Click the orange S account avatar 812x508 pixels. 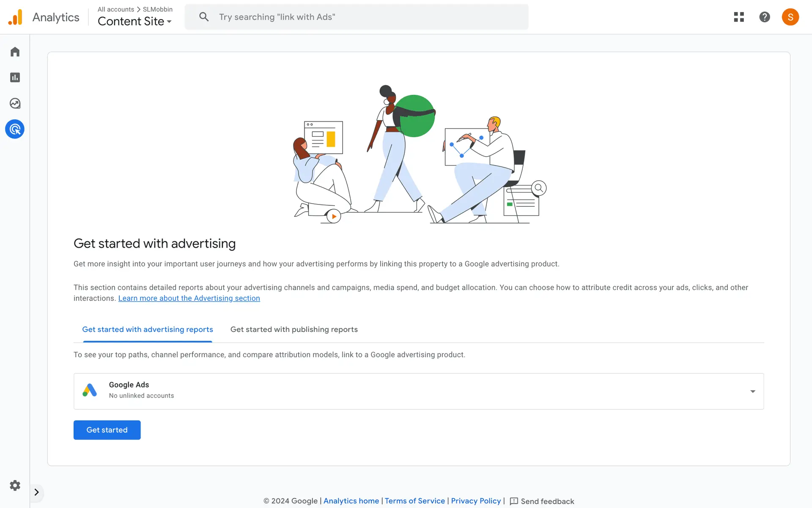790,17
